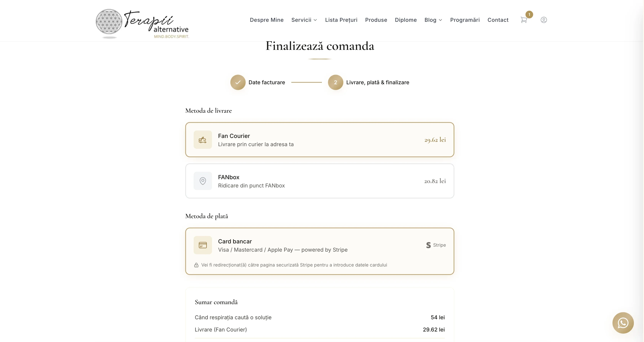This screenshot has width=644, height=342.
Task: Open the Despre Mine page
Action: (x=266, y=20)
